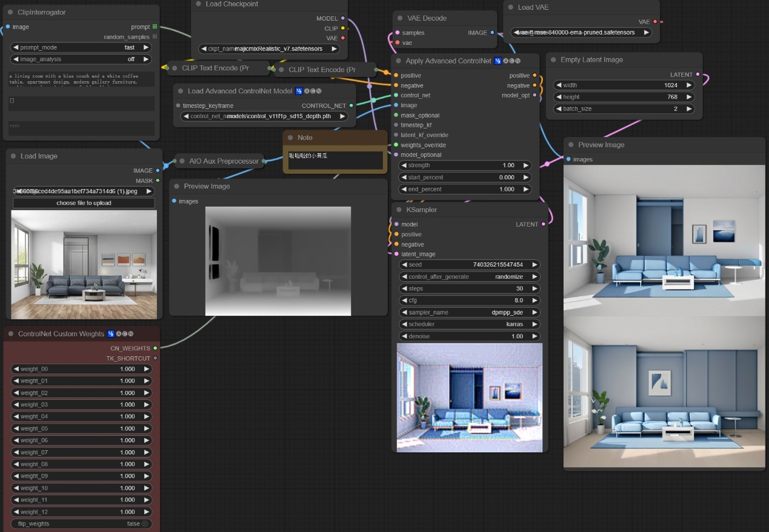Click the Load Image node collapse dot
Screen dimensions: 769x532
(x=13, y=156)
